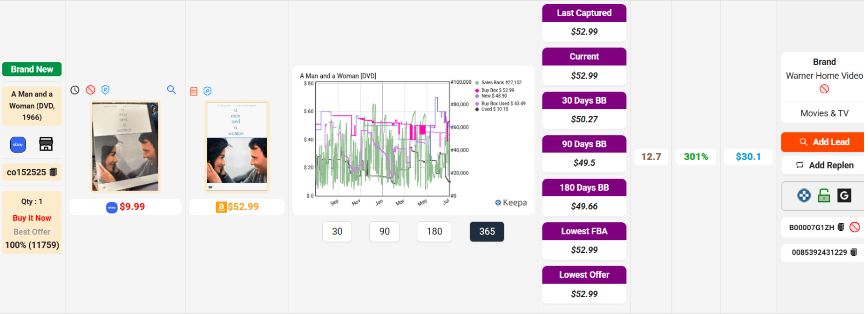This screenshot has height=314, width=868.
Task: Open the seller store icon
Action: 46,144
